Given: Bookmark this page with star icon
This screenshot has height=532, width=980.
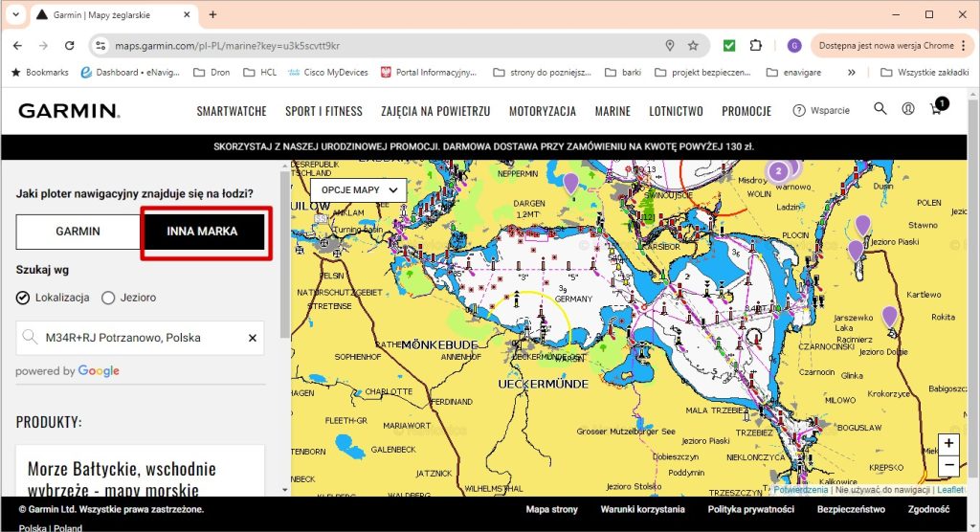Looking at the screenshot, I should pyautogui.click(x=693, y=45).
